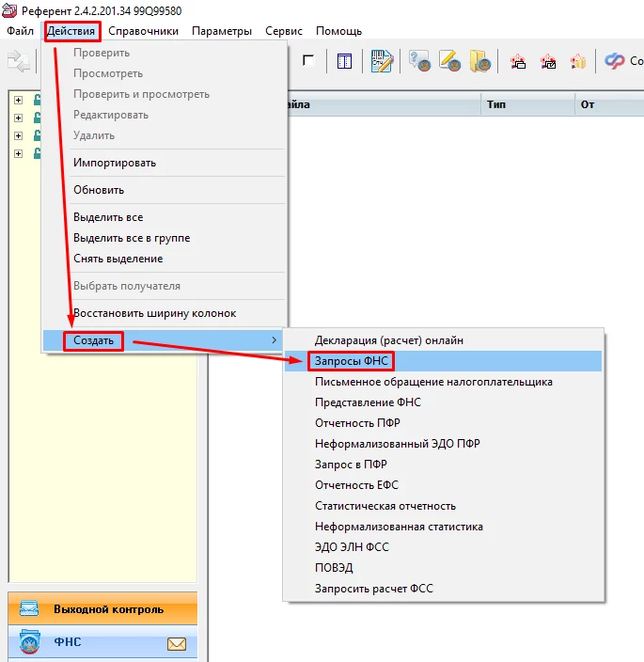Viewport: 644px width, 662px height.
Task: Expand the first tree node
Action: [x=18, y=100]
